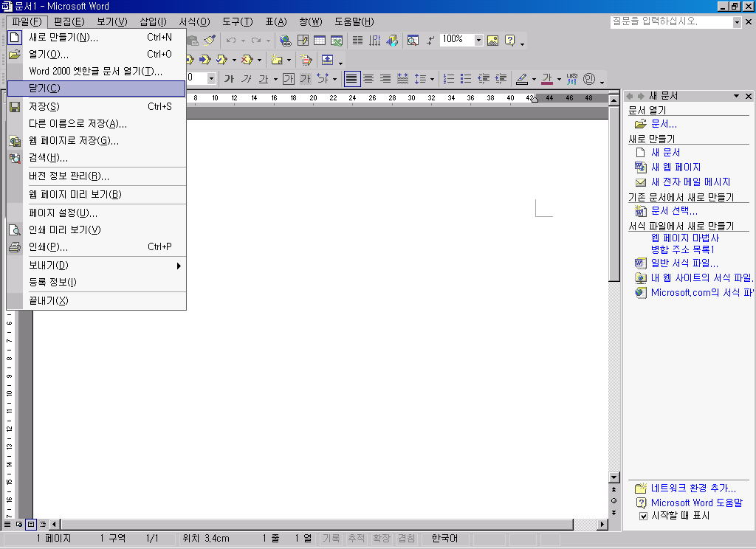Click the 네트워크 환경 추가... link
Image resolution: width=756 pixels, height=549 pixels.
click(693, 488)
